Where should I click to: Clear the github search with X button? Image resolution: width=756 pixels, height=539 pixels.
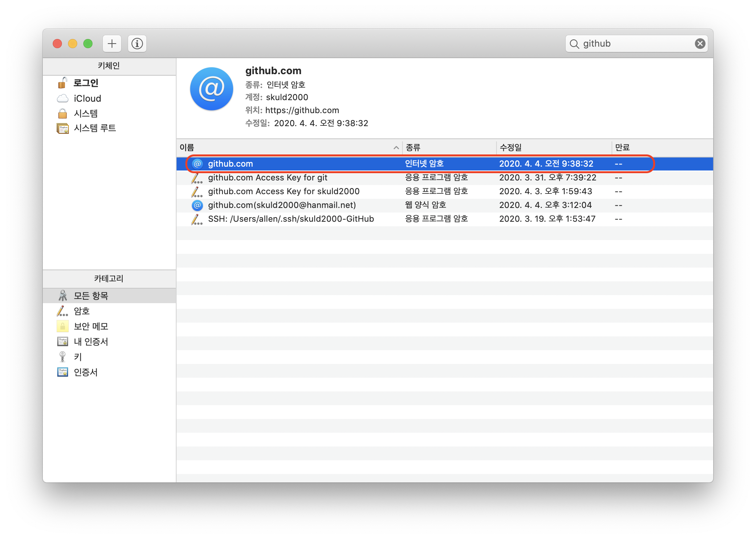[x=700, y=44]
